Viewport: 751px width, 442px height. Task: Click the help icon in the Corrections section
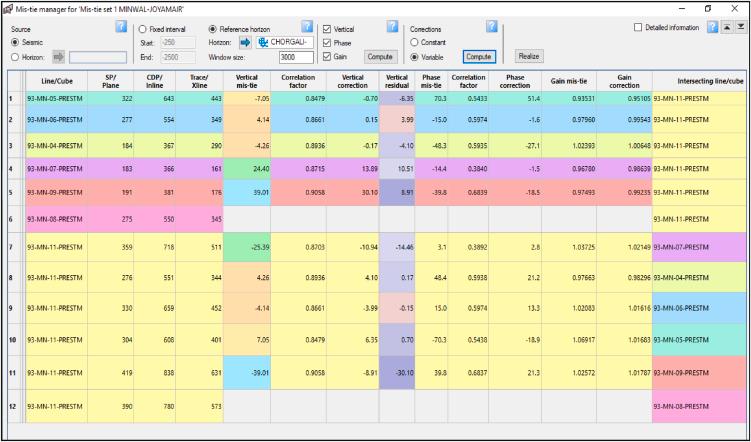click(x=491, y=26)
